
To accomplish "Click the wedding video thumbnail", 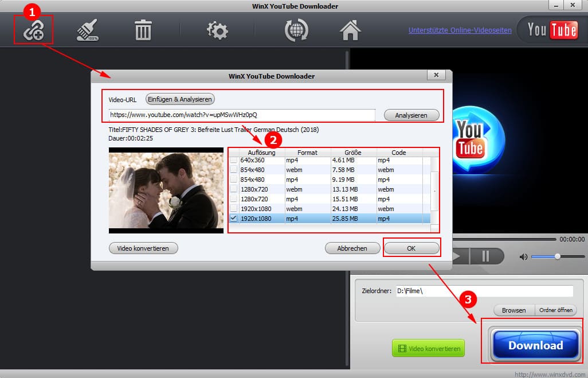I will click(x=166, y=190).
